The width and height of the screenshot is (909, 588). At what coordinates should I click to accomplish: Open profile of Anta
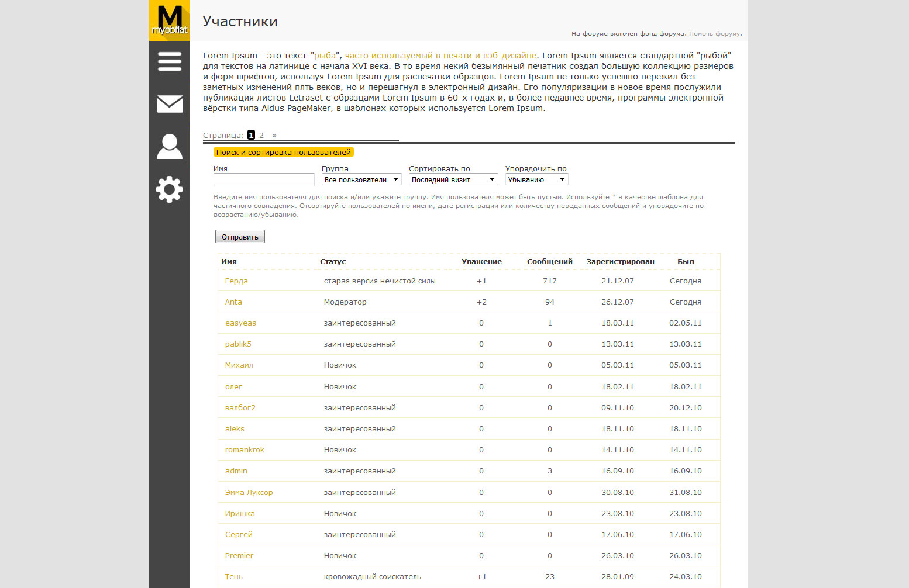click(x=233, y=302)
